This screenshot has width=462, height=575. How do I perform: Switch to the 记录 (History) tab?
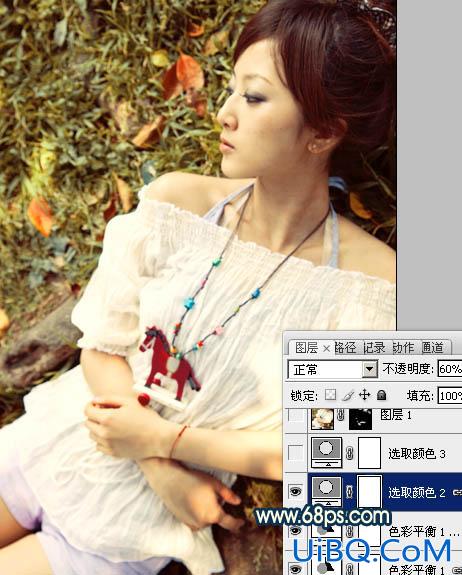(374, 347)
